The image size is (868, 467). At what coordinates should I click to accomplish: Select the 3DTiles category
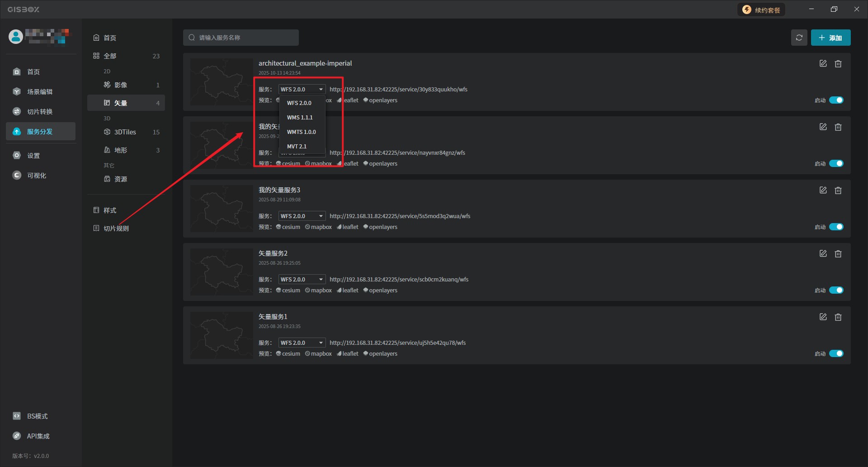click(x=125, y=132)
